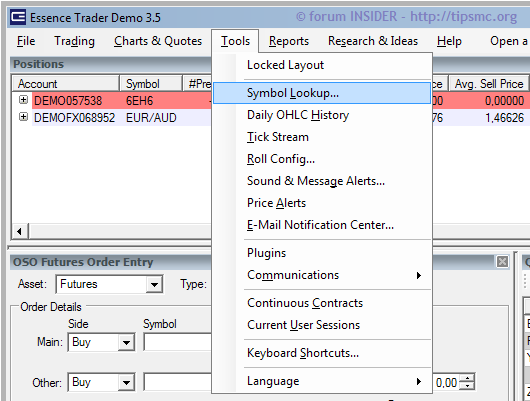Sort by Avg. Sell Price column header
530x401 pixels.
[489, 84]
